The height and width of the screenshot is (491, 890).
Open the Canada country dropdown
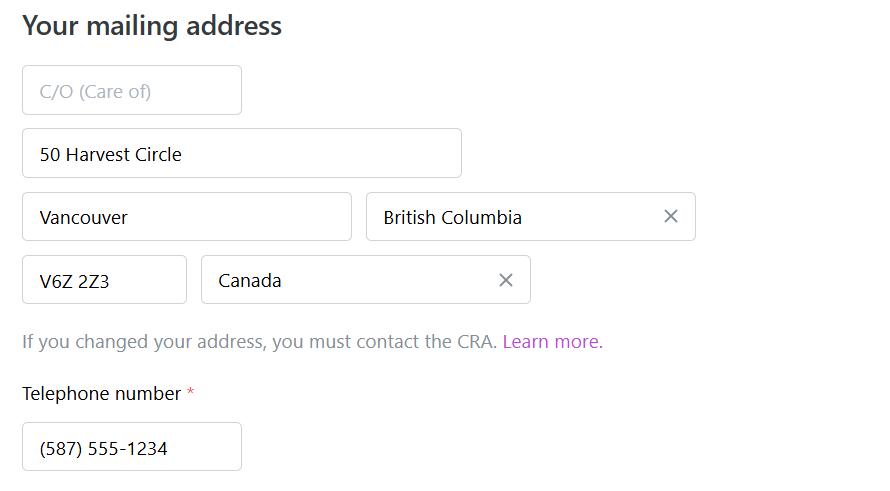pos(400,280)
